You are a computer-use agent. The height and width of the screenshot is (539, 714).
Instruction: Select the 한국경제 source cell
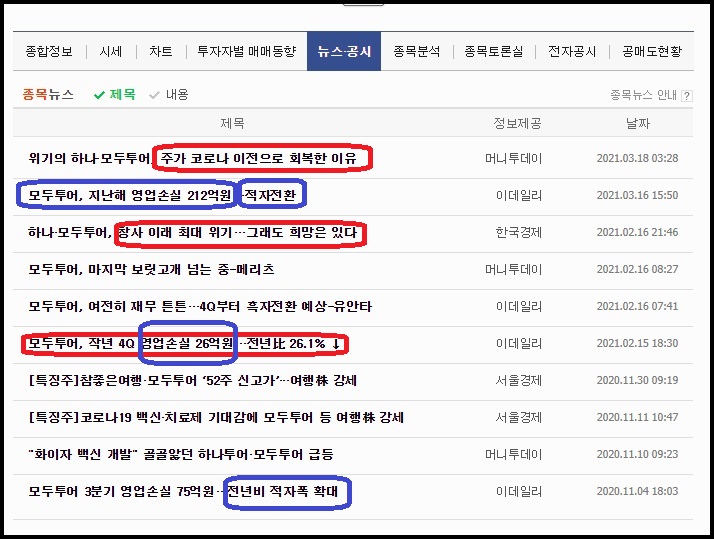click(x=519, y=233)
